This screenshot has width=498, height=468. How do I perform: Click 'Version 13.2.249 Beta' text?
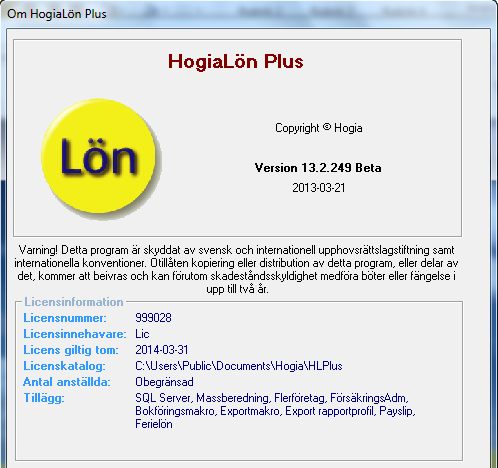[x=318, y=168]
